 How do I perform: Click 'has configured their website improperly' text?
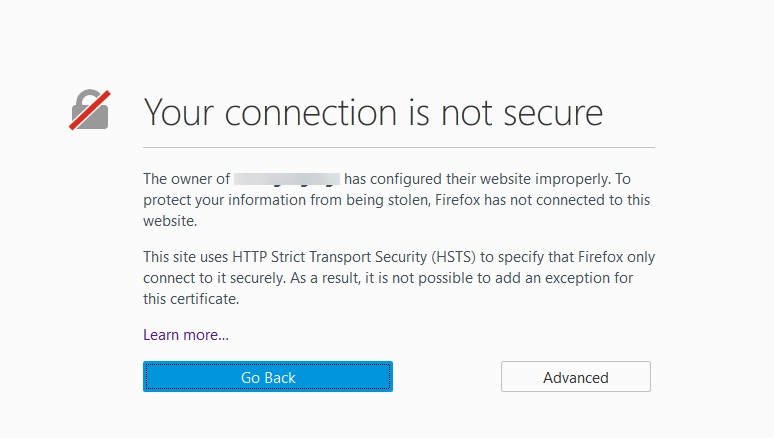(x=477, y=179)
